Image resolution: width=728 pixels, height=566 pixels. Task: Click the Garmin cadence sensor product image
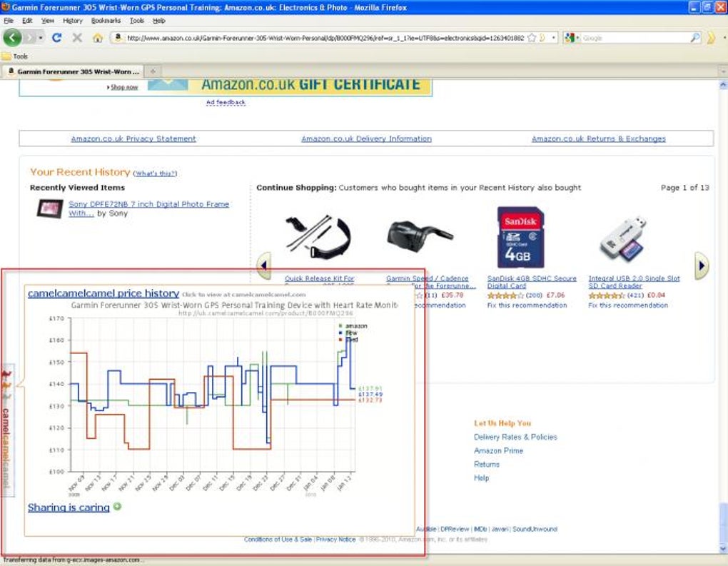click(419, 235)
